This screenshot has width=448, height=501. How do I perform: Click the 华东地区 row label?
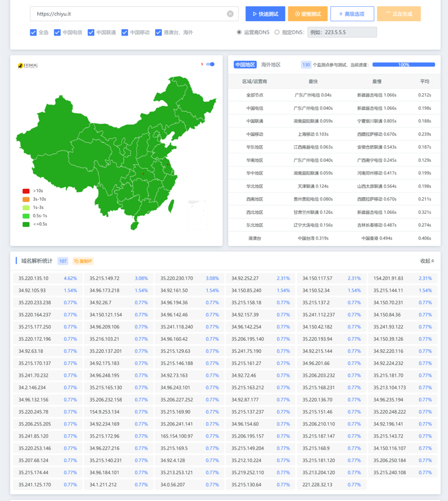click(255, 147)
